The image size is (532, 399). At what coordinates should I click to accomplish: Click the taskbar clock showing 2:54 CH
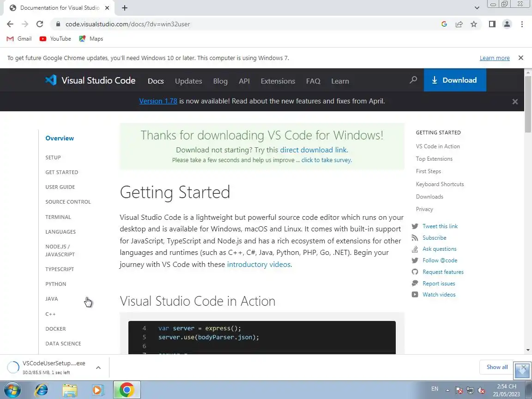[507, 390]
